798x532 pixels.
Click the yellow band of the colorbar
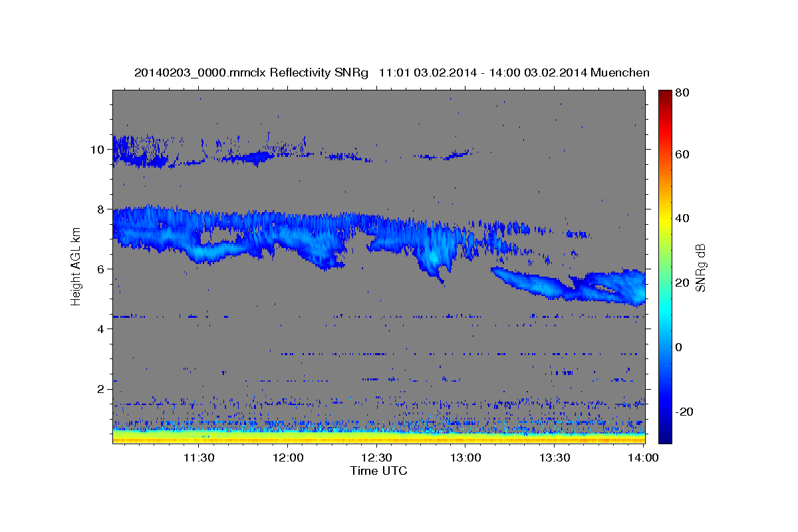665,219
